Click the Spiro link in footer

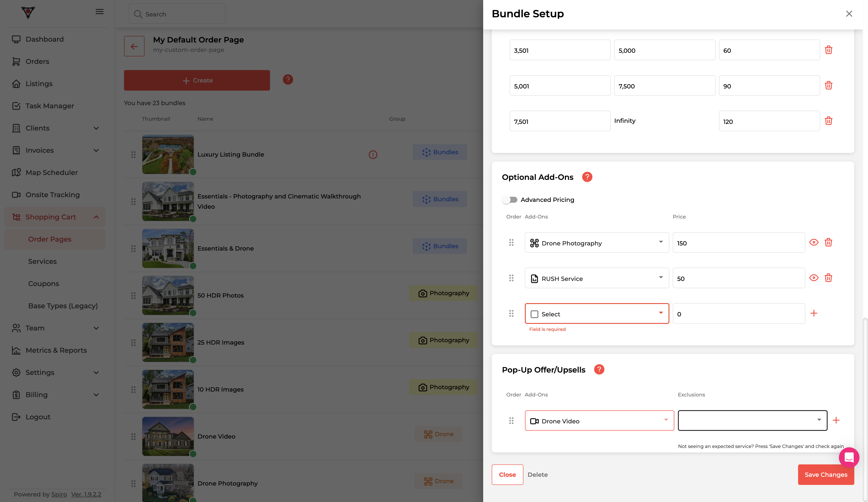point(59,495)
